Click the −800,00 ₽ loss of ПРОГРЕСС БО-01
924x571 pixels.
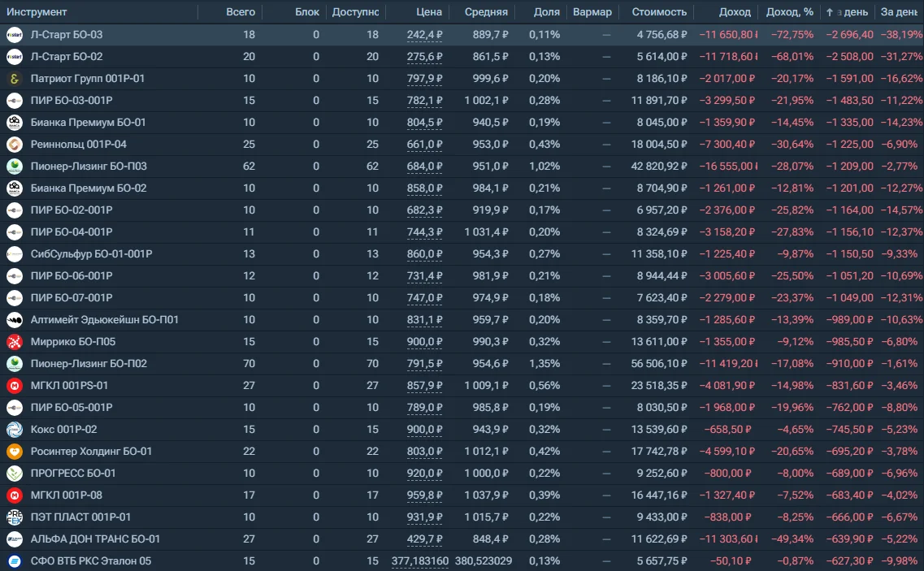(x=728, y=474)
